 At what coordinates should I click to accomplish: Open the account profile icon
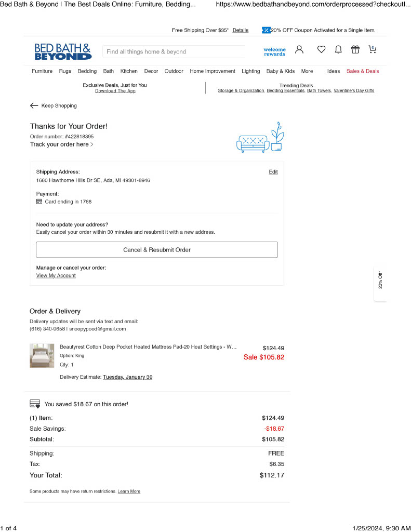[x=299, y=49]
